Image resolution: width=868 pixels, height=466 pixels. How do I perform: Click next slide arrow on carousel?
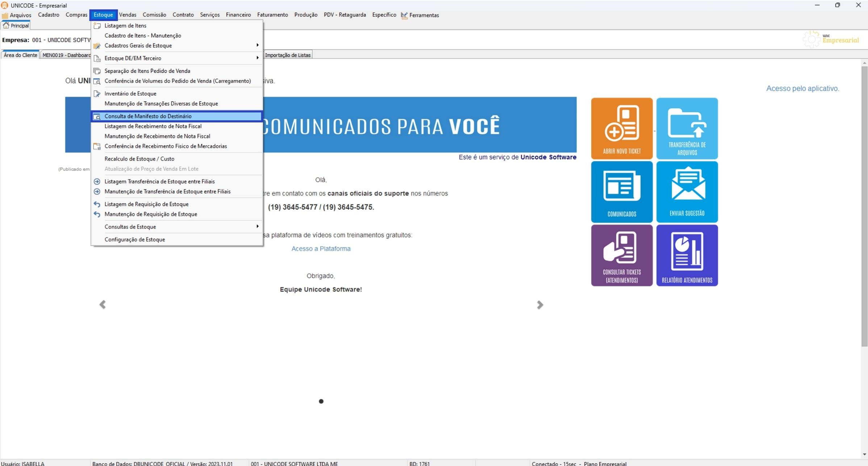pos(540,305)
